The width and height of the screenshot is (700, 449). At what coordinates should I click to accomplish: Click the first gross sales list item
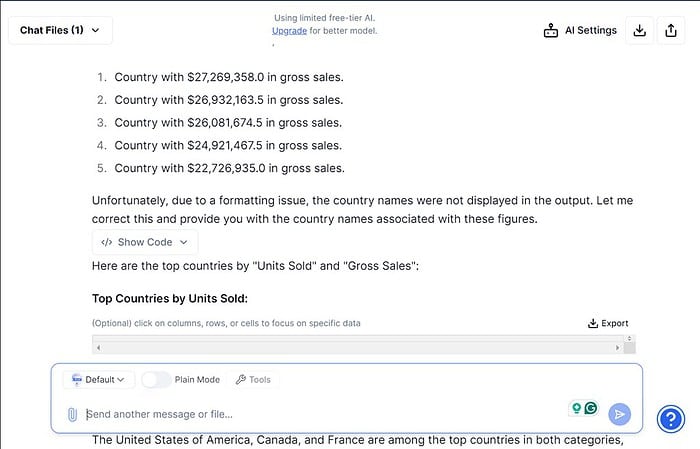click(x=229, y=77)
